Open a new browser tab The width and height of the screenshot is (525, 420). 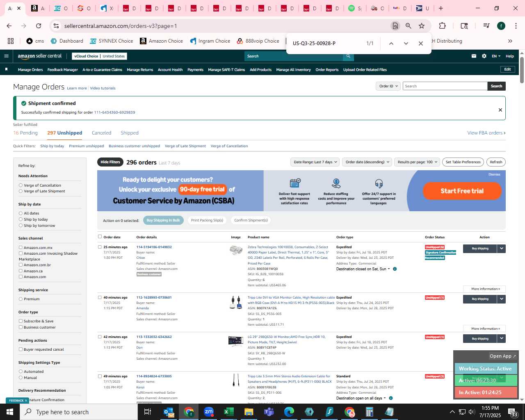tap(441, 8)
